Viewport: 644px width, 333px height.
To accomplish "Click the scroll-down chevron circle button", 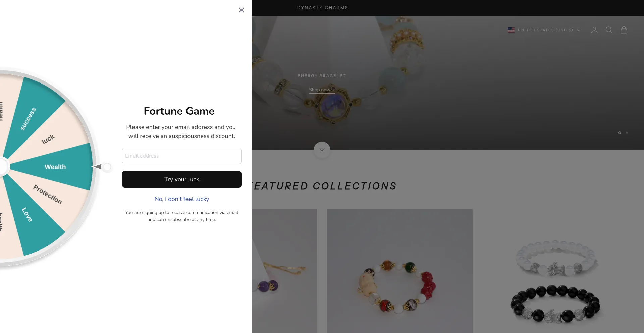I will tap(322, 150).
